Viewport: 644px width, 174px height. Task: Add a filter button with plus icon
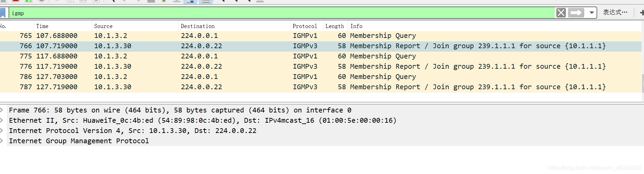pos(642,13)
